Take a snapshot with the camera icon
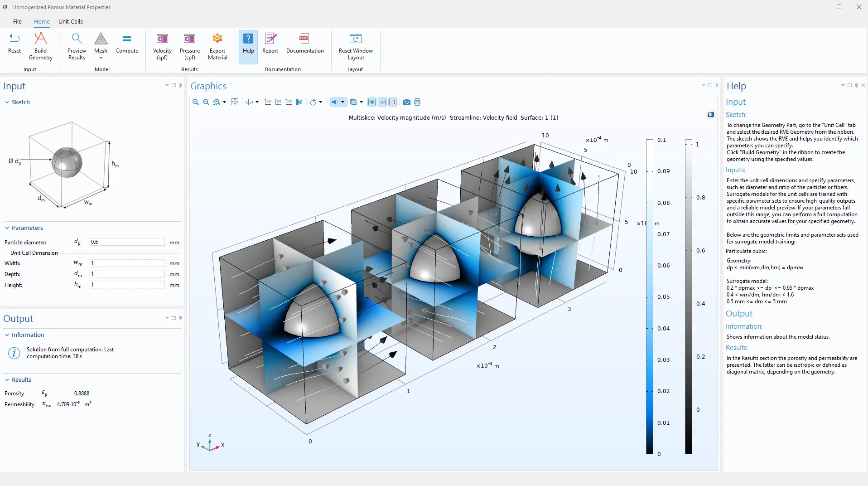 407,102
